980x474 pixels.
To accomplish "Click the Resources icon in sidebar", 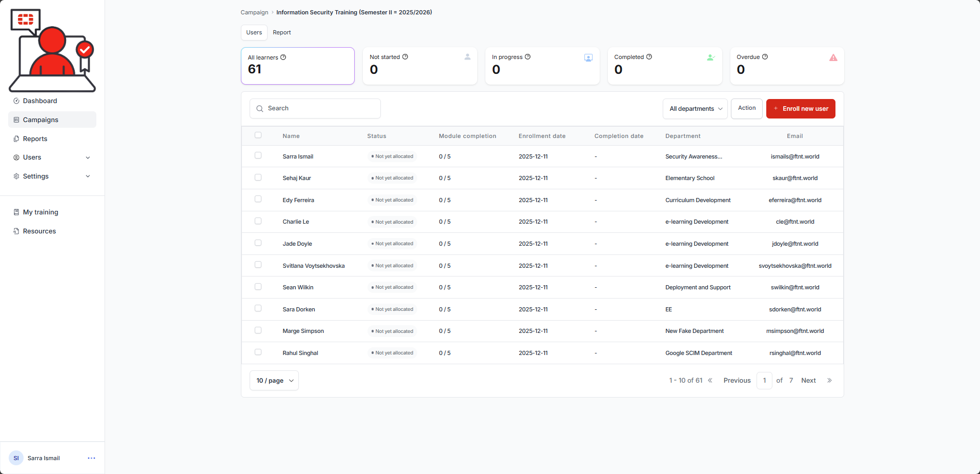I will (x=16, y=231).
